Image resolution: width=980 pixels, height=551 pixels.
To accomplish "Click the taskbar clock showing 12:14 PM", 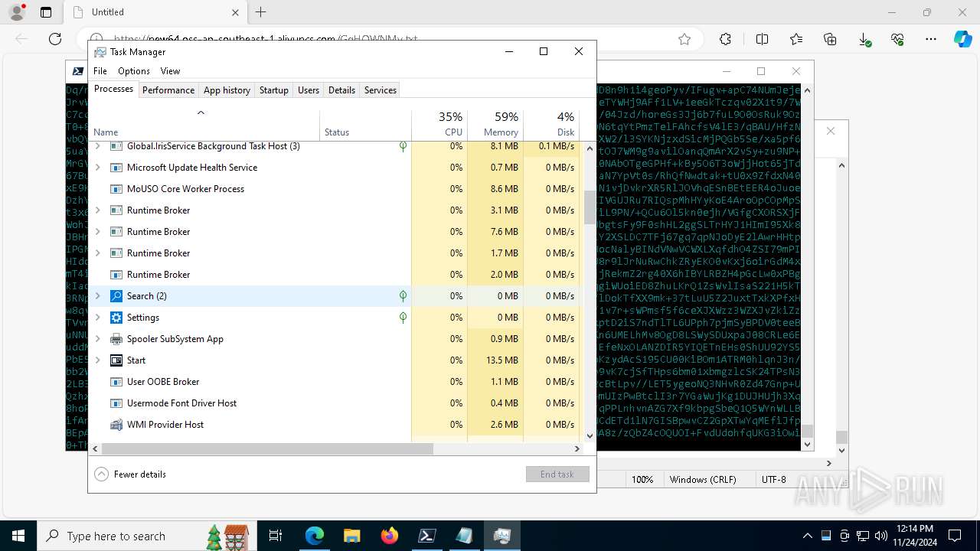I will (914, 536).
